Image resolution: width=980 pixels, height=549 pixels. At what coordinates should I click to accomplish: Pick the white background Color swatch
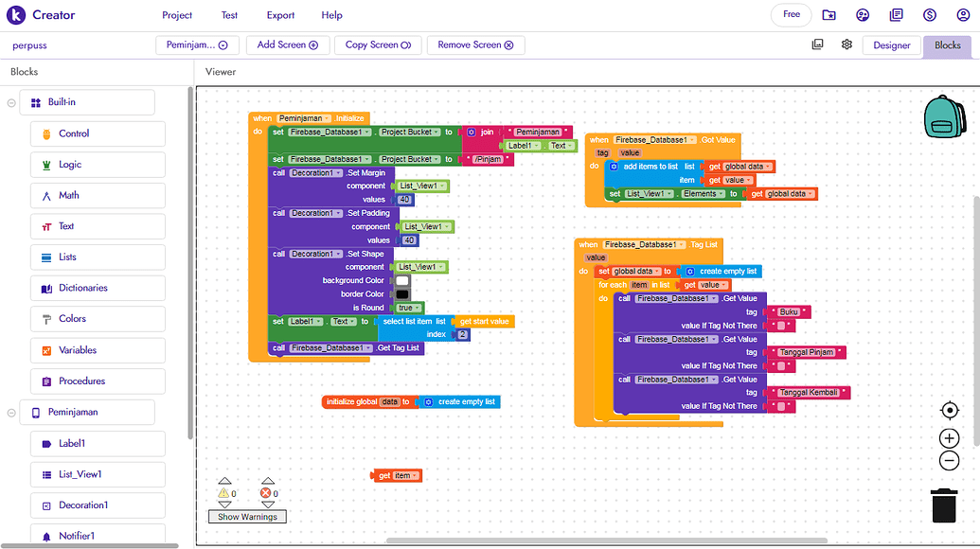click(401, 281)
